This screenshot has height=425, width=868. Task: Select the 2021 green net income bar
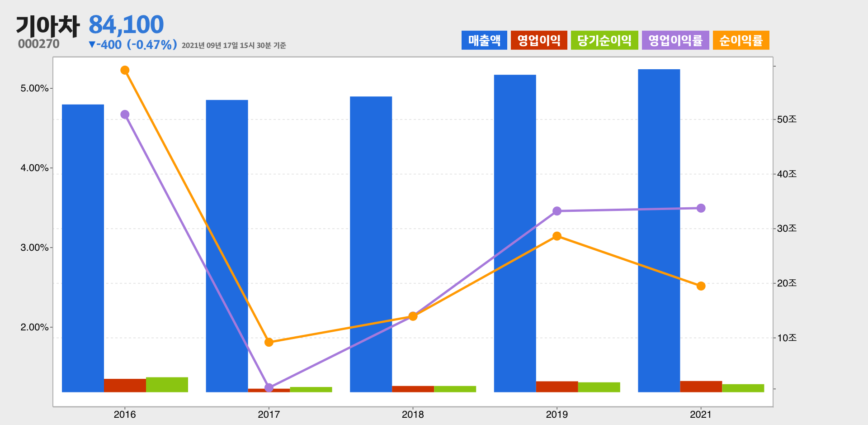pos(743,388)
